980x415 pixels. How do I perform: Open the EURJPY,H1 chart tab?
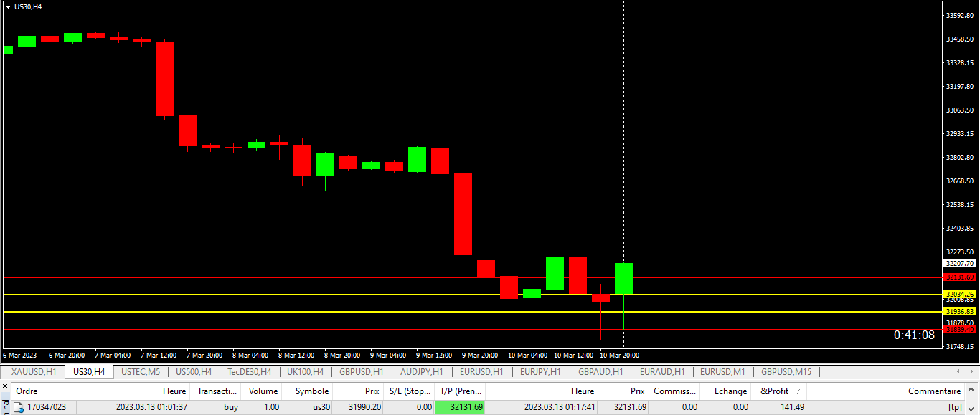point(540,372)
